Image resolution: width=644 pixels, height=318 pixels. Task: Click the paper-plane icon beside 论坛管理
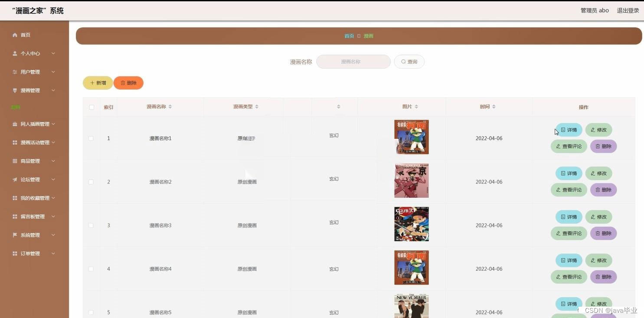tap(15, 180)
